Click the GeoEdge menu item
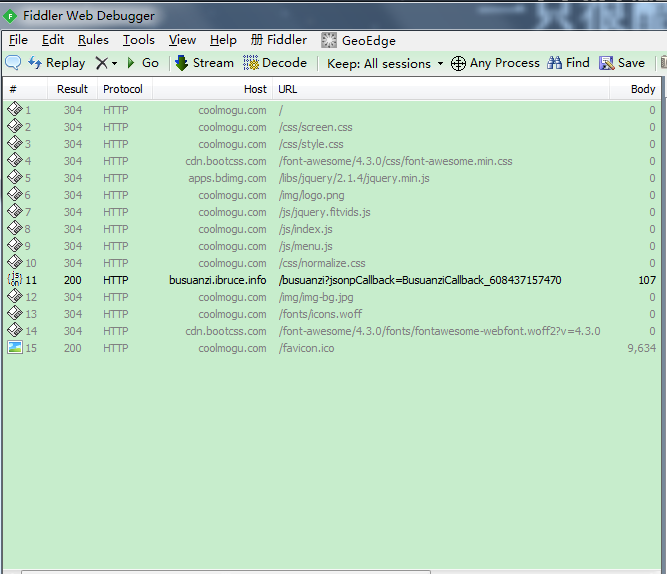Screen dimensions: 667x574 (x=358, y=40)
